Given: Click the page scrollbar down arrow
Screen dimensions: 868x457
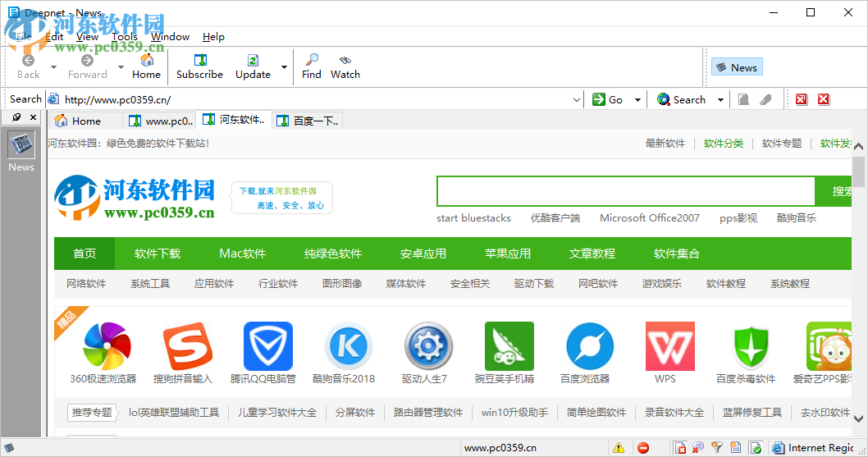Looking at the screenshot, I should tap(859, 418).
